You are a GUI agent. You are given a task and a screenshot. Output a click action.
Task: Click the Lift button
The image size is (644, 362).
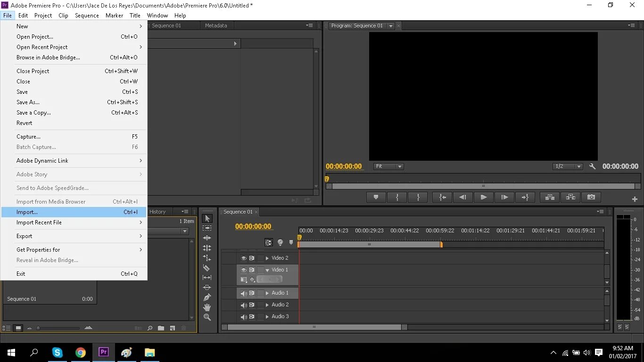(550, 197)
